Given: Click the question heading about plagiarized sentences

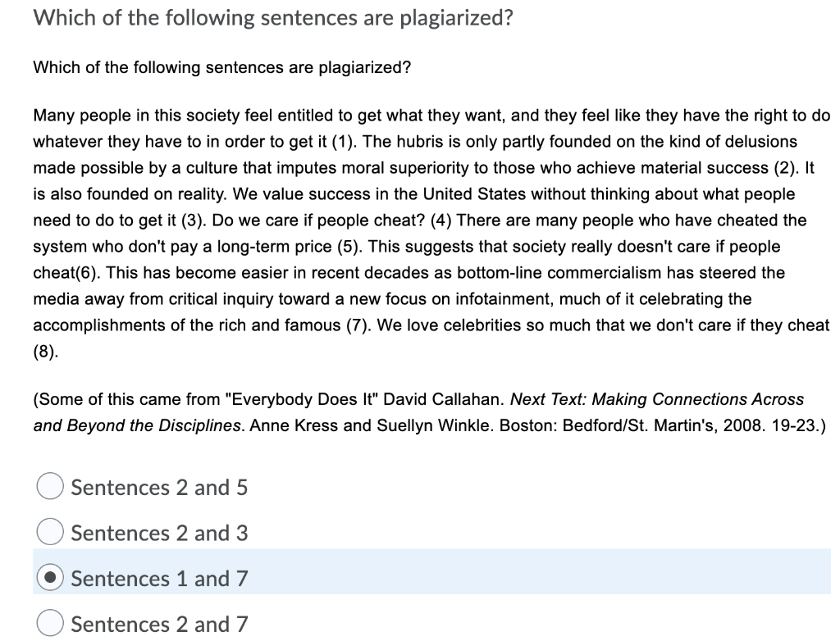Looking at the screenshot, I should point(271,17).
